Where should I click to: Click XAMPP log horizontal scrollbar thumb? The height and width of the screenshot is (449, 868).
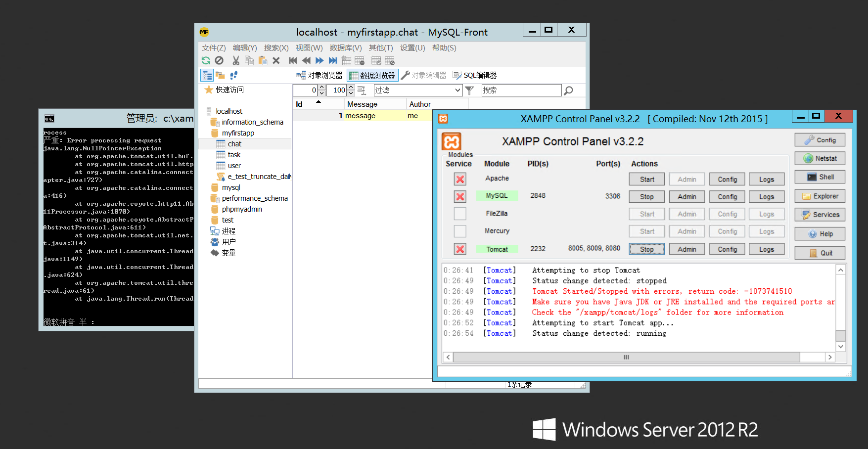coord(626,357)
